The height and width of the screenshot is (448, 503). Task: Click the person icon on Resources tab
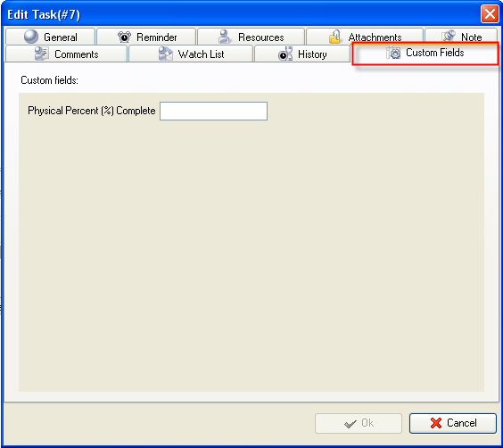[224, 37]
